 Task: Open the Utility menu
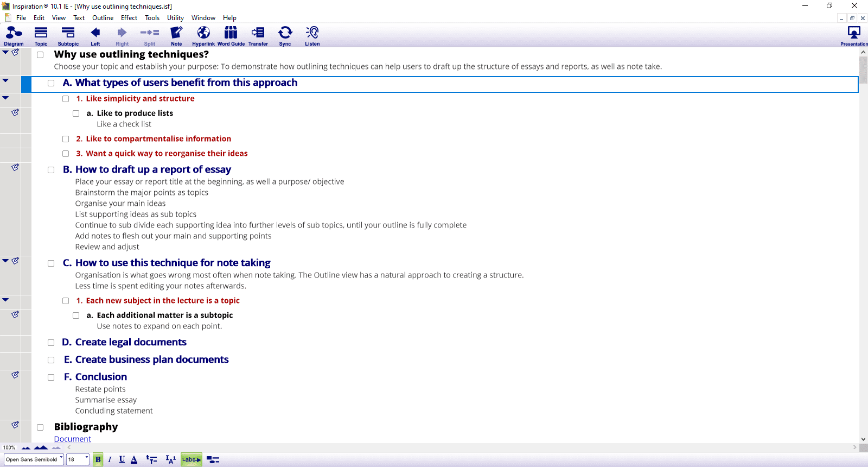175,18
